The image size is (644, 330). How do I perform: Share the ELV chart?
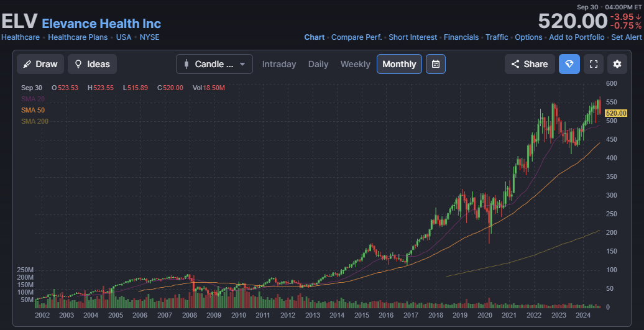(x=530, y=64)
